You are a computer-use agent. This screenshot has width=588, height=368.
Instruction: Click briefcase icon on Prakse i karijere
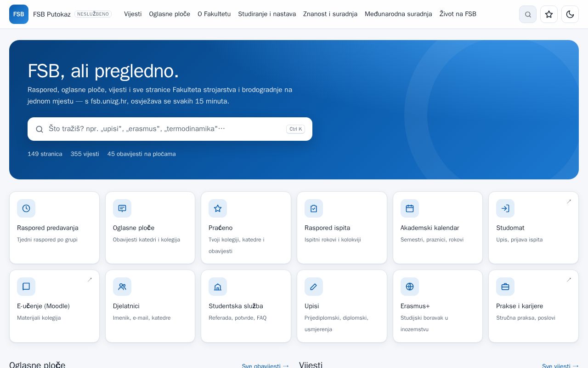click(505, 287)
